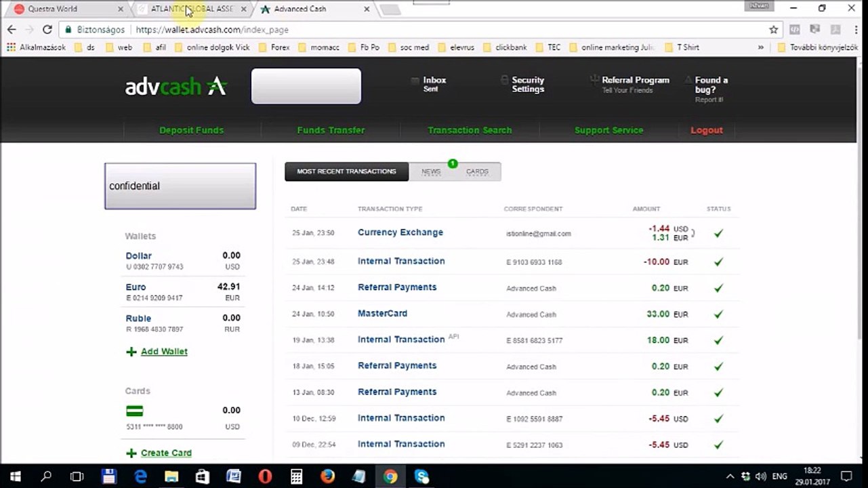Open Skype from the taskbar
The image size is (868, 488).
[421, 476]
